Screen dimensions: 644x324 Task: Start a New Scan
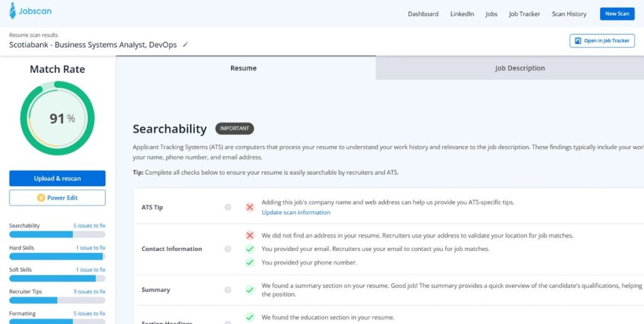pyautogui.click(x=617, y=14)
